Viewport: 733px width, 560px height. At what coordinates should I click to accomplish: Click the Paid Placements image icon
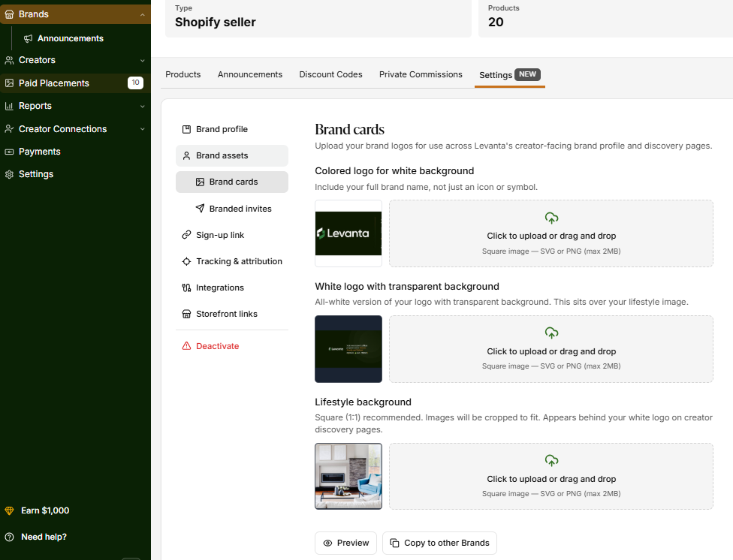pos(9,83)
